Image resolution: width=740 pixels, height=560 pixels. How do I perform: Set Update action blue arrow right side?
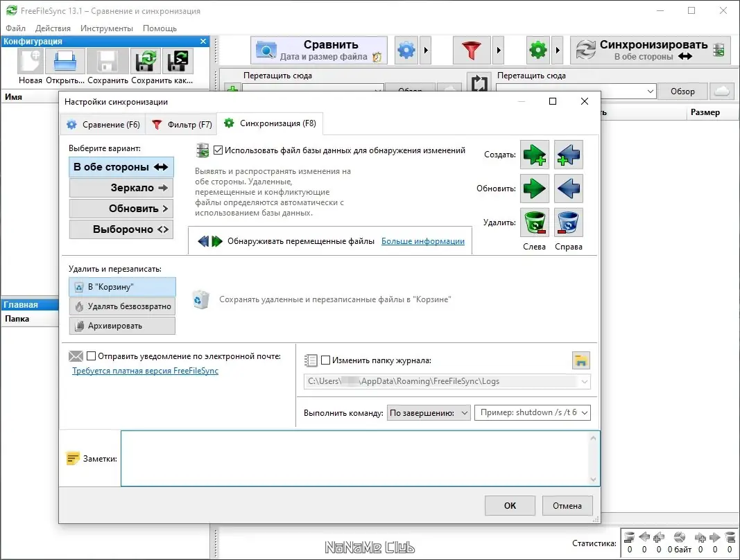coord(568,189)
